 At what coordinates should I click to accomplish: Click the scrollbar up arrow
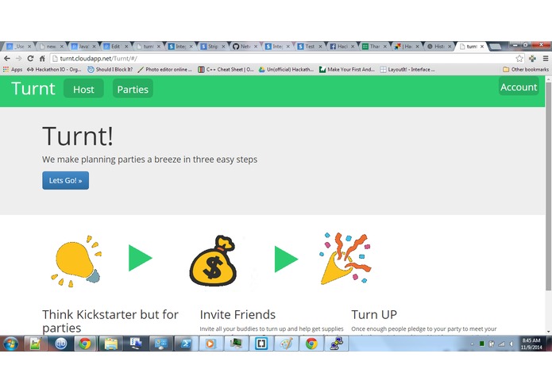(x=548, y=79)
